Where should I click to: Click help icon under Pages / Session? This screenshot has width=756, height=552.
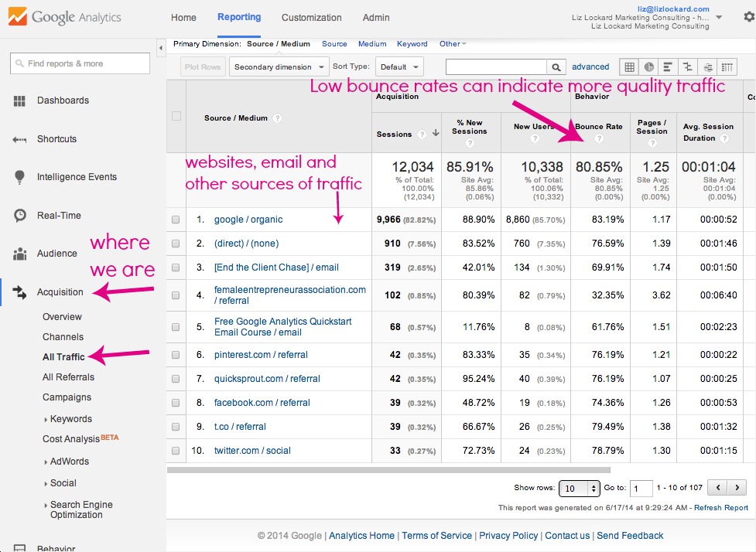[x=652, y=143]
